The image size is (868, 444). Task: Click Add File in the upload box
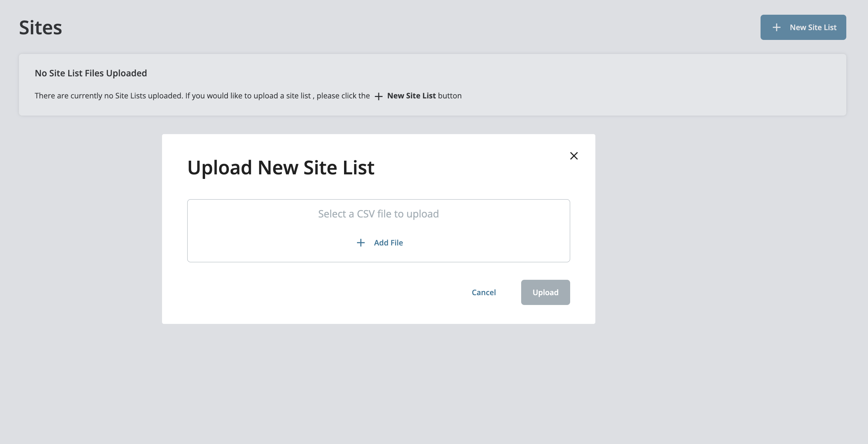pyautogui.click(x=379, y=243)
